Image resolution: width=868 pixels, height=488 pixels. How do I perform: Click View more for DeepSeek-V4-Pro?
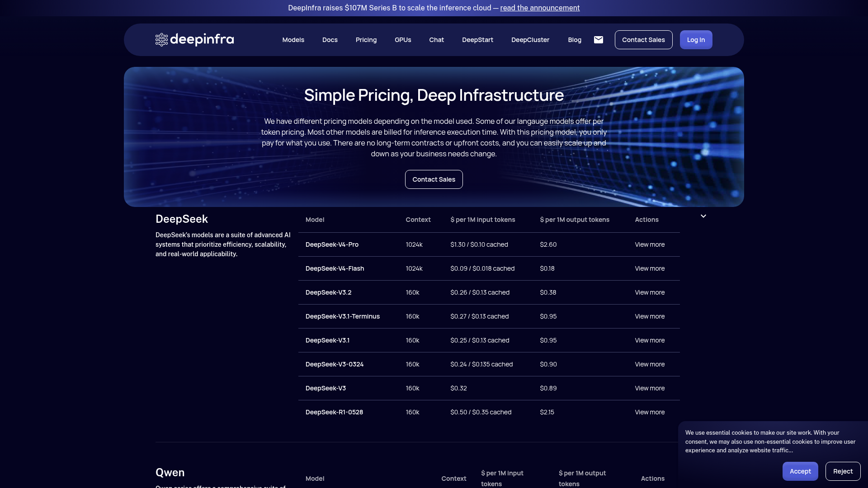click(x=650, y=244)
